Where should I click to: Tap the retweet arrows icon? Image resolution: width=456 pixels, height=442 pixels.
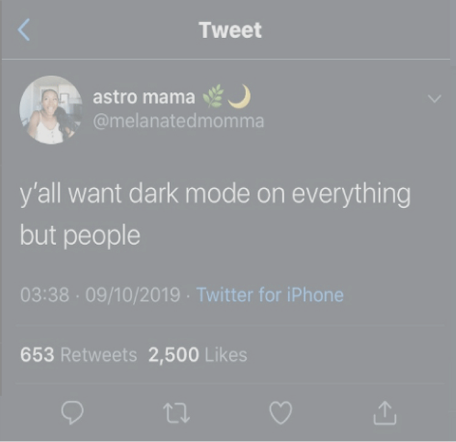coord(176,413)
